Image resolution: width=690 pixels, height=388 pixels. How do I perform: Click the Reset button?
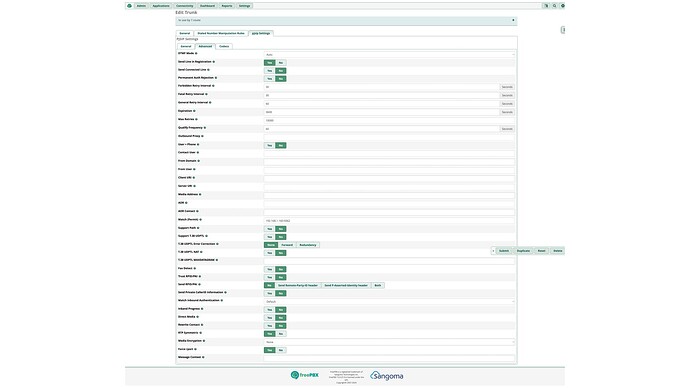tap(542, 251)
